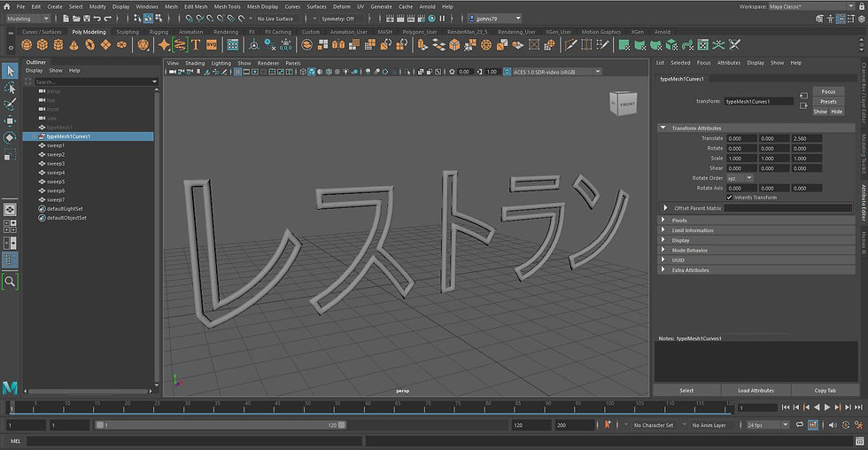Click the Polygon Cube shelf icon

[43, 44]
